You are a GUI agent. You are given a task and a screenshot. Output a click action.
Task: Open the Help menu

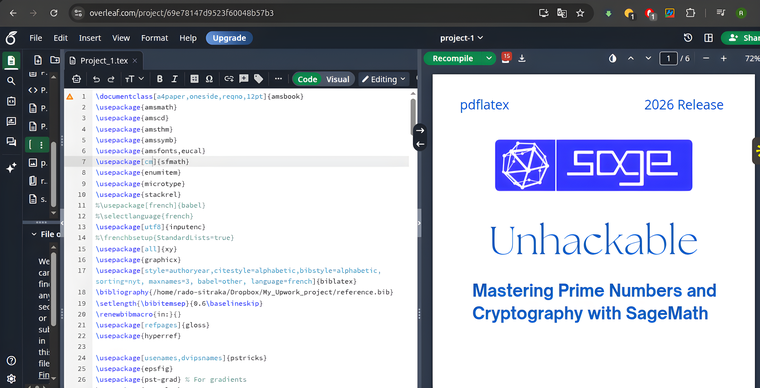coord(188,38)
